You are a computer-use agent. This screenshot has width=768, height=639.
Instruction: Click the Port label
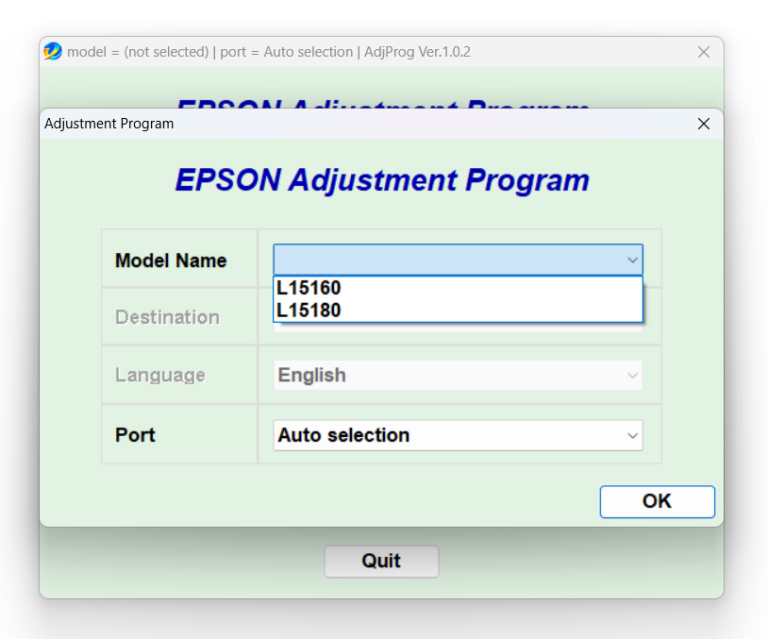point(135,435)
